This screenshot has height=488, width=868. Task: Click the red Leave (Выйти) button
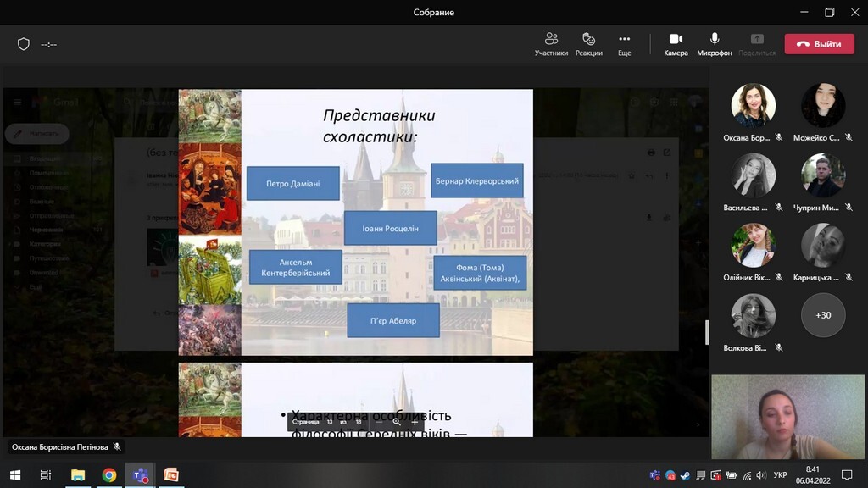point(819,44)
